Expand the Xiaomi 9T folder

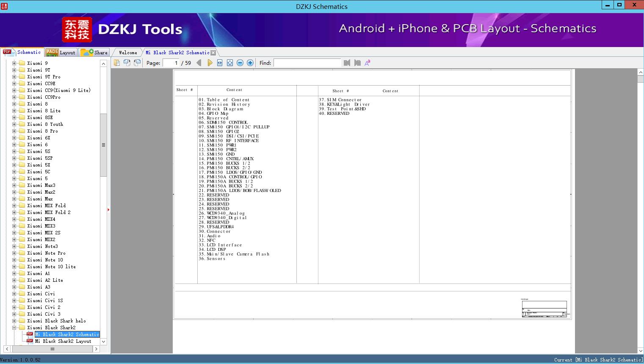tap(14, 70)
